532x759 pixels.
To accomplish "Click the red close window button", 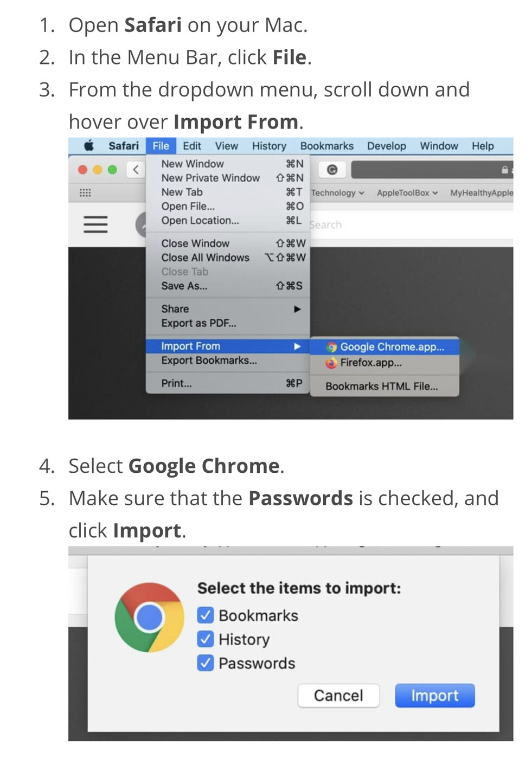I will click(83, 170).
